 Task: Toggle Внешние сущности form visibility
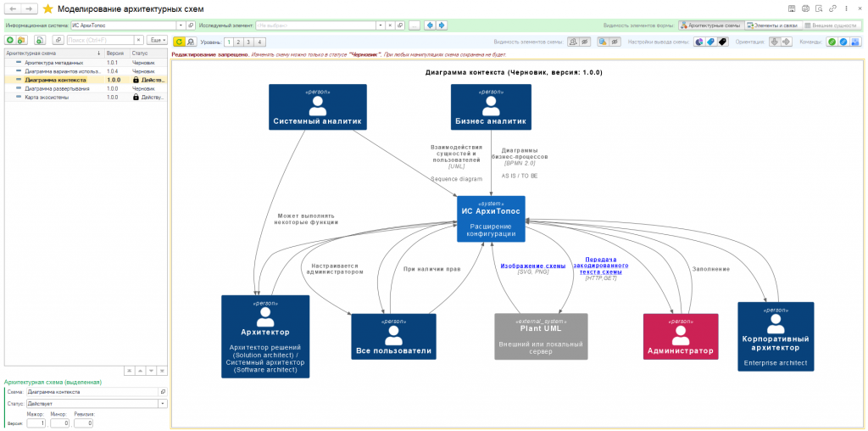click(832, 25)
